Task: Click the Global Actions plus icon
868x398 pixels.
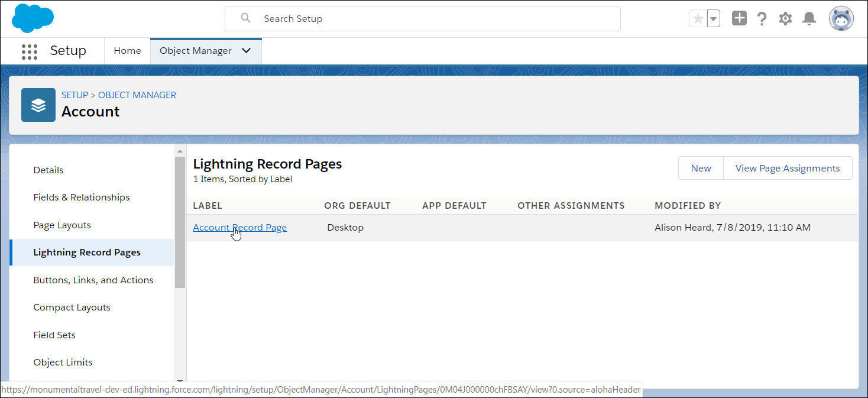Action: 739,18
